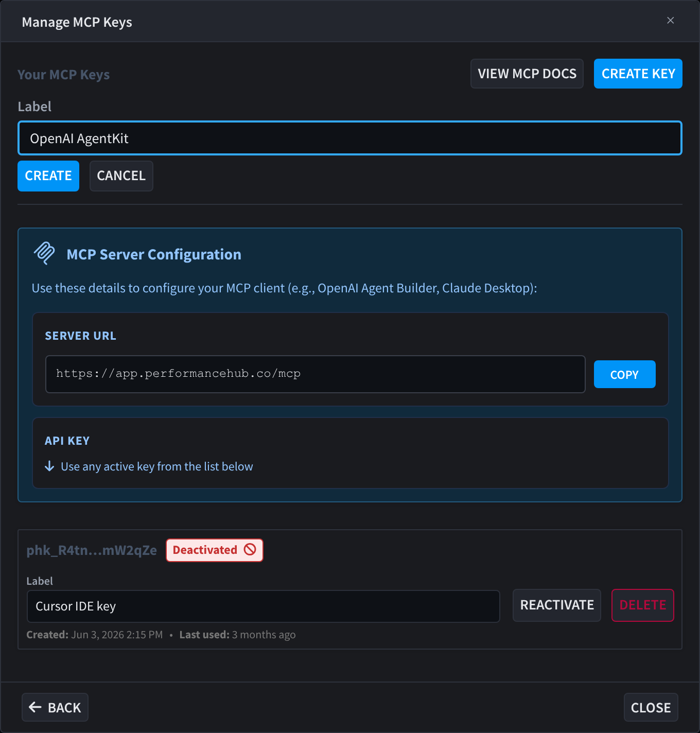Screen dimensions: 700x733
Task: Click the down arrow icon under API Key
Action: click(49, 466)
